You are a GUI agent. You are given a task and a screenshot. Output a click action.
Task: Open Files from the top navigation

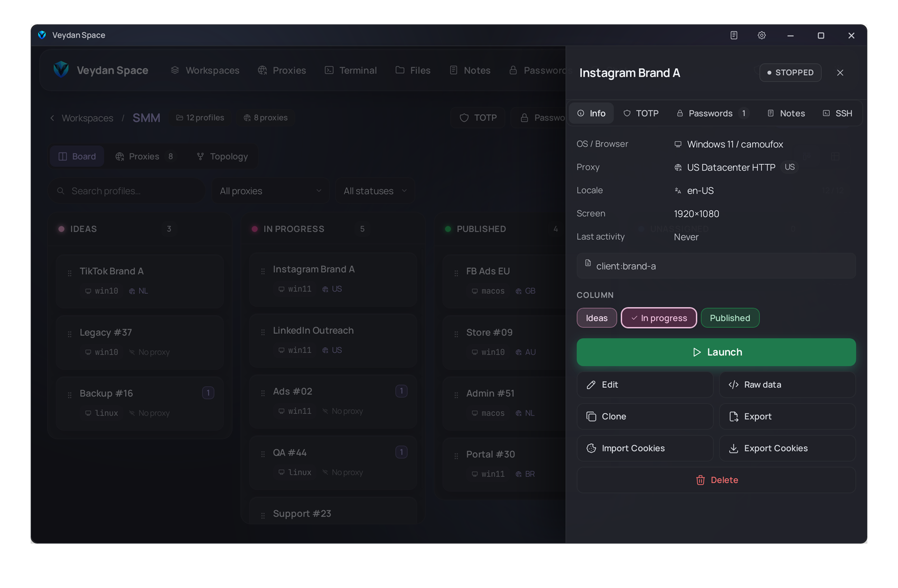(x=413, y=70)
